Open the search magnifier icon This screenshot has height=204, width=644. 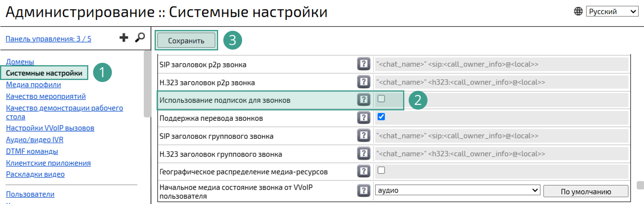(140, 38)
